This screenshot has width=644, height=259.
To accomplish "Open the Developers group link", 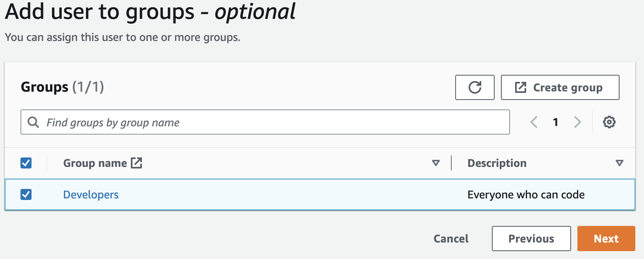I will [x=91, y=195].
